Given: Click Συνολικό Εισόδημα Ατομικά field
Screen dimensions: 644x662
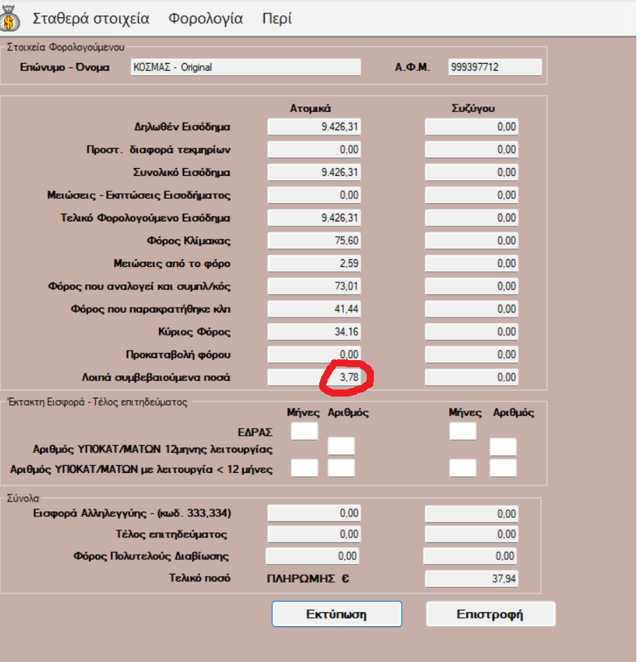Looking at the screenshot, I should coord(314,172).
